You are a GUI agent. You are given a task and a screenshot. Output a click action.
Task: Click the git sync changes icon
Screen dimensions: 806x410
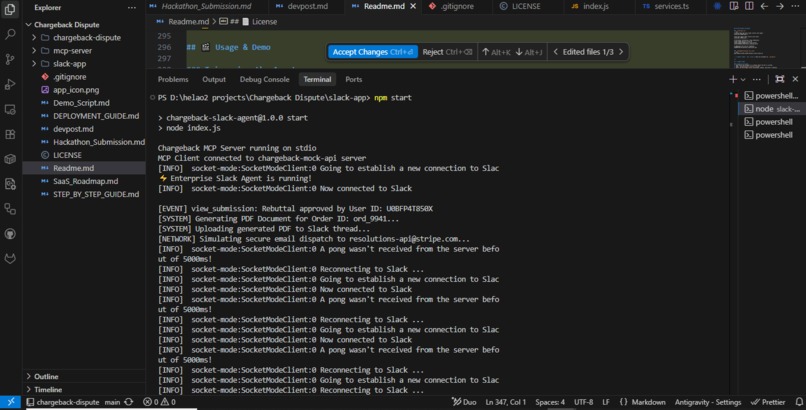(129, 402)
